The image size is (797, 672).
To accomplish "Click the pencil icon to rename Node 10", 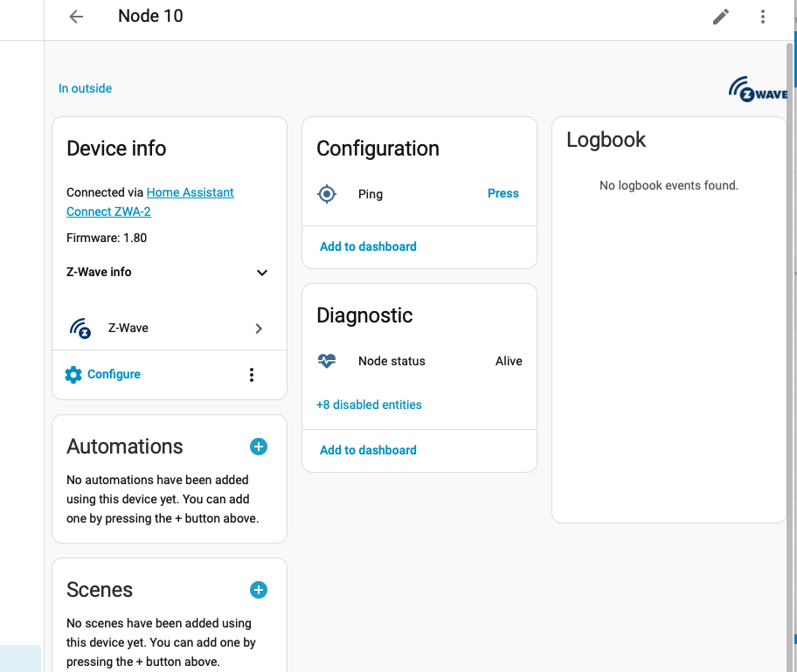I will click(x=720, y=16).
